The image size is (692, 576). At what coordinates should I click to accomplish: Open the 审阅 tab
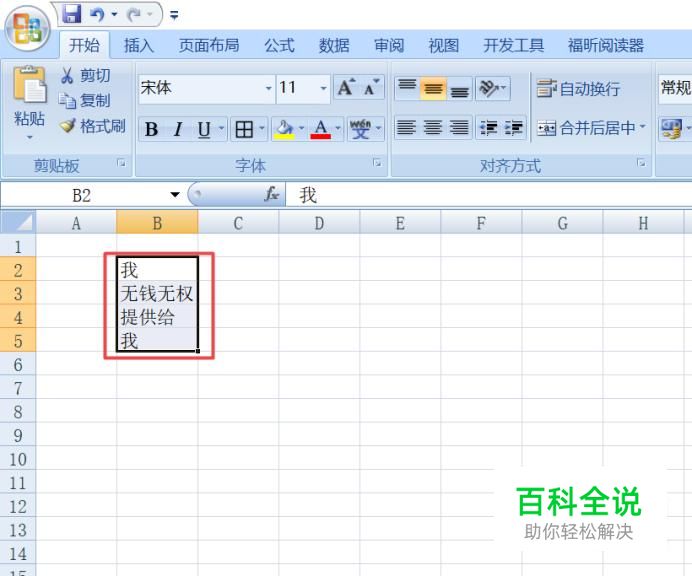pos(389,45)
